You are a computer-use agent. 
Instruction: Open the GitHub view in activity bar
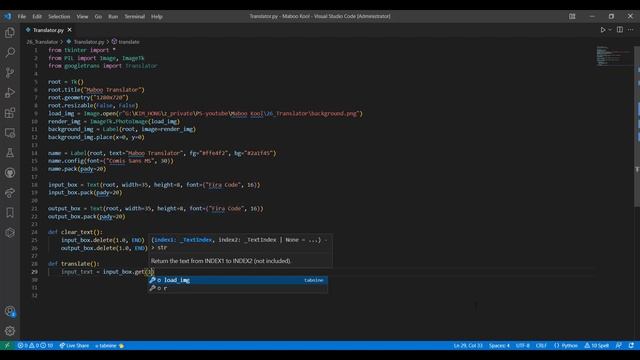10,173
